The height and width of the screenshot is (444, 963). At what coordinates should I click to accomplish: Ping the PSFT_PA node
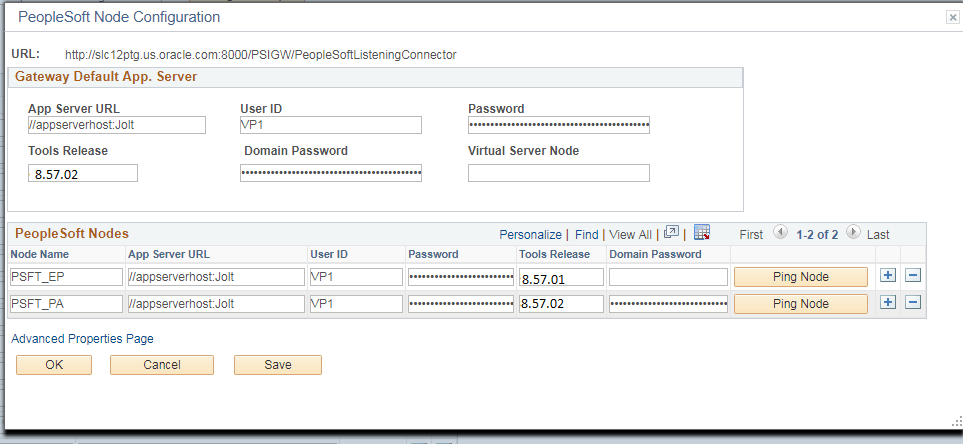(801, 304)
